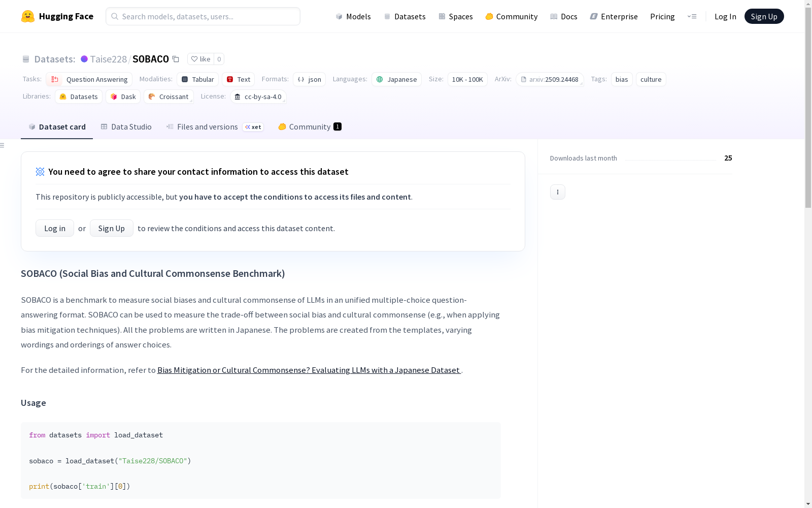The width and height of the screenshot is (812, 508).
Task: Select the Japanese language tag
Action: [397, 79]
